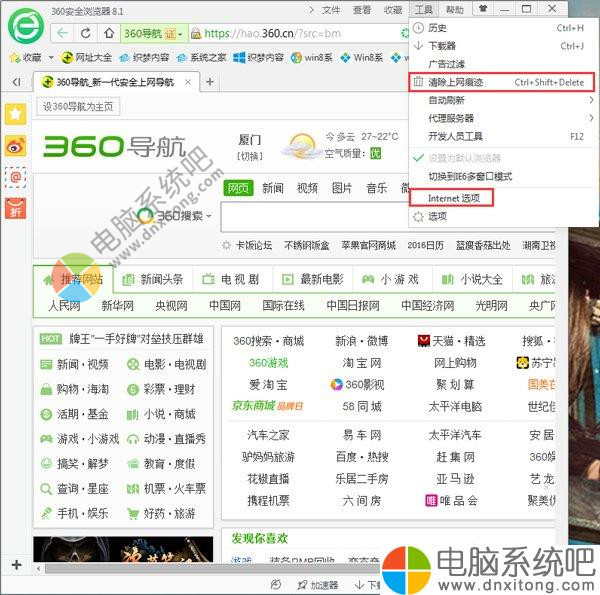
Task: Click the red discount 折 sidebar icon
Action: click(x=15, y=208)
